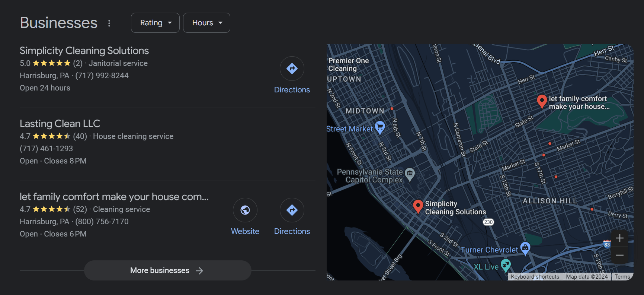Click the small red dot near MIDTOWN
Screen dimensions: 644x295
(392, 109)
